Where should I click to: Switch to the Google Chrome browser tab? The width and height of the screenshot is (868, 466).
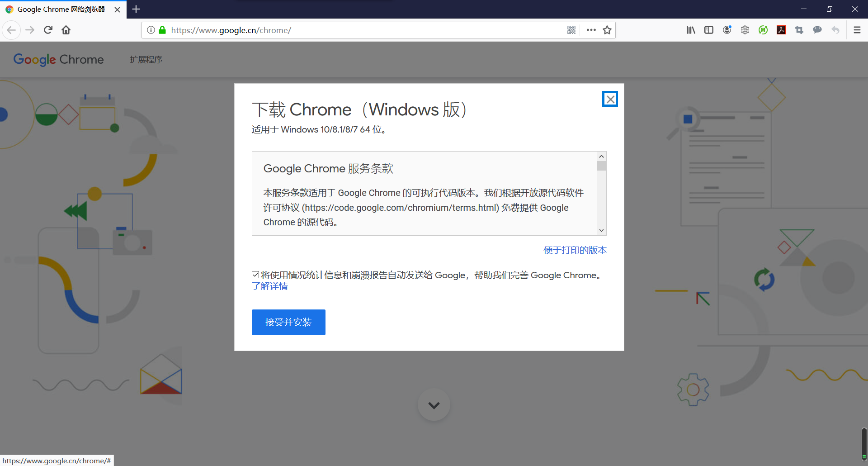[x=59, y=9]
